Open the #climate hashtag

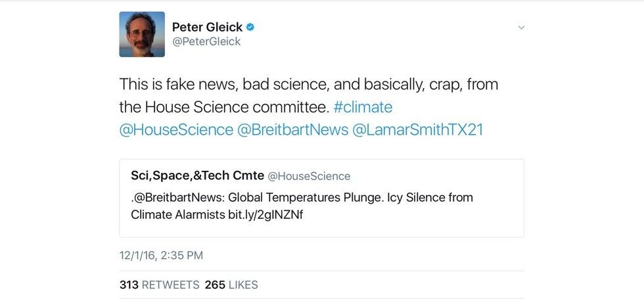363,106
